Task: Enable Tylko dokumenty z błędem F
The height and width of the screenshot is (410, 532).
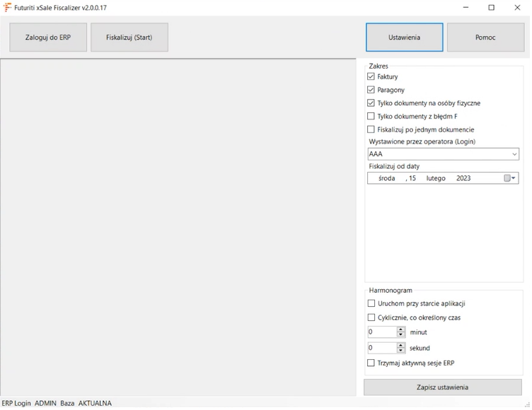Action: pos(371,117)
